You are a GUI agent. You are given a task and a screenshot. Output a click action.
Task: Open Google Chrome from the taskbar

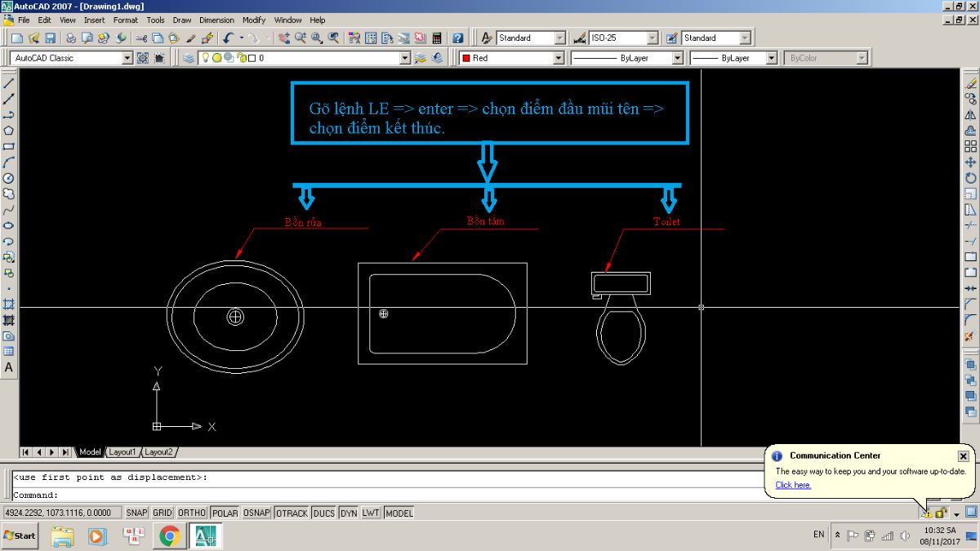pyautogui.click(x=170, y=536)
